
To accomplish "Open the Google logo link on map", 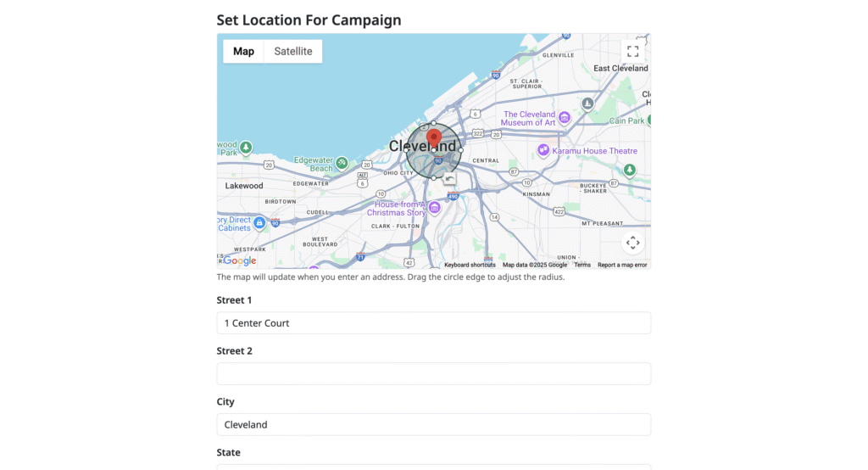I will coord(240,260).
